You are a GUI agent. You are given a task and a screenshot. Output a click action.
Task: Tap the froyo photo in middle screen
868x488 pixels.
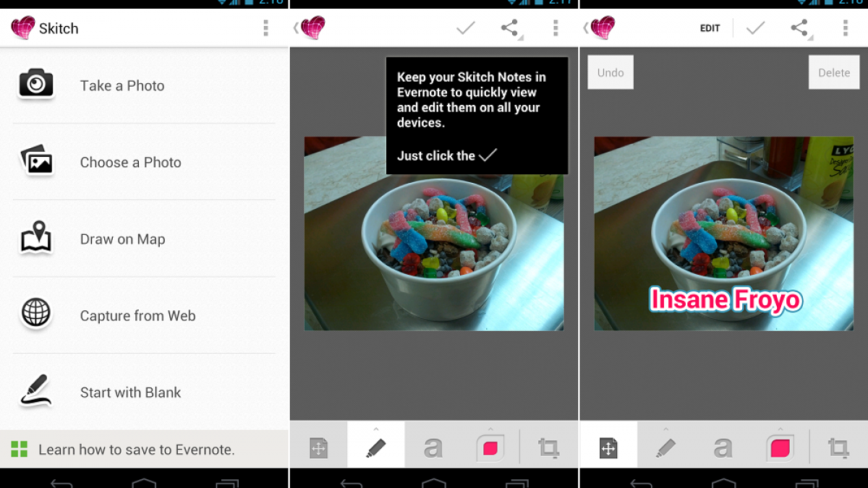[434, 234]
